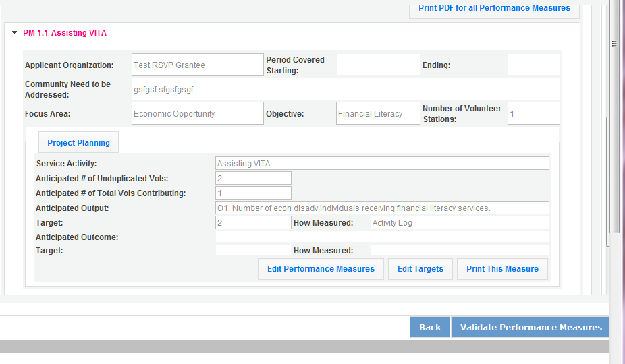The image size is (625, 364).
Task: Click the 'Number of Volunteer Stations:' label
Action: click(462, 113)
